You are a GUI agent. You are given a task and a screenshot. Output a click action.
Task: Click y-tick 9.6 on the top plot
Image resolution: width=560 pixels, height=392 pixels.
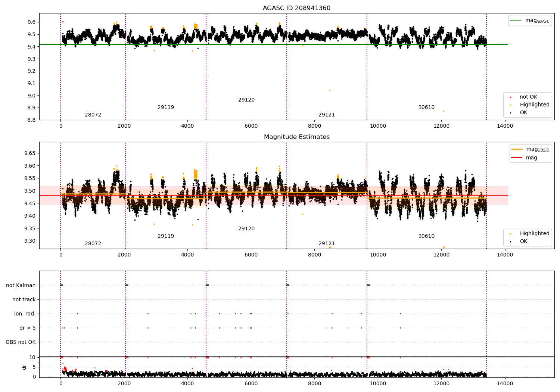point(31,22)
